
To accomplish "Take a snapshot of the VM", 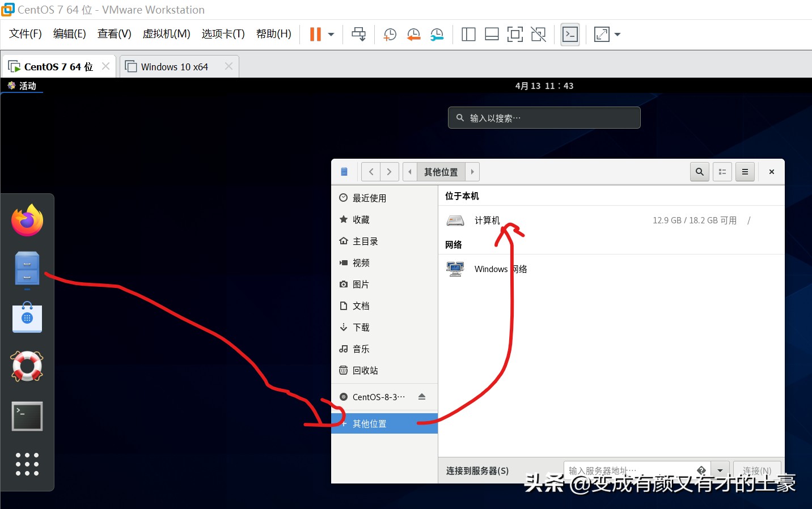I will coord(390,35).
